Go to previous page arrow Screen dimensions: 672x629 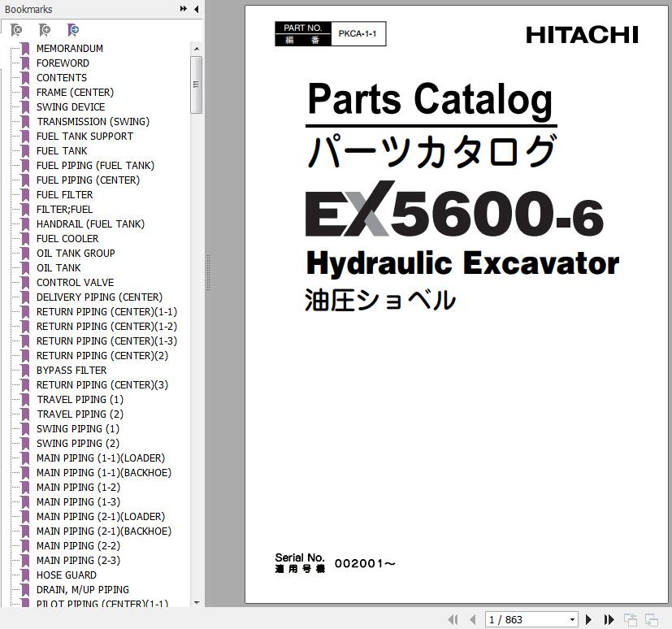[473, 619]
